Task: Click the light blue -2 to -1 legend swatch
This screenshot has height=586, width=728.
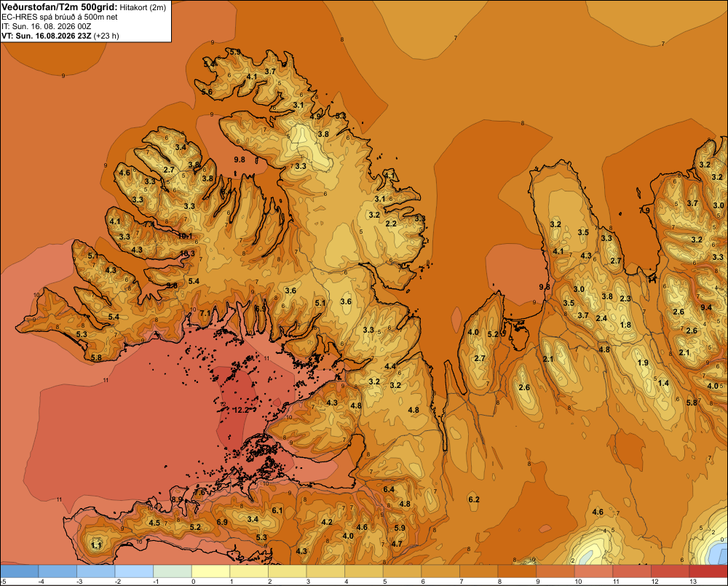Action: tap(134, 571)
